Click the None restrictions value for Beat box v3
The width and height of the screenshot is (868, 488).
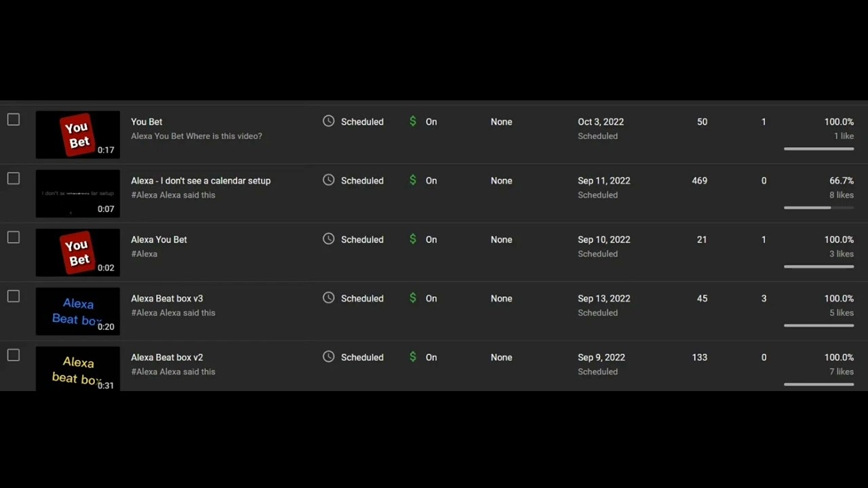pos(502,299)
